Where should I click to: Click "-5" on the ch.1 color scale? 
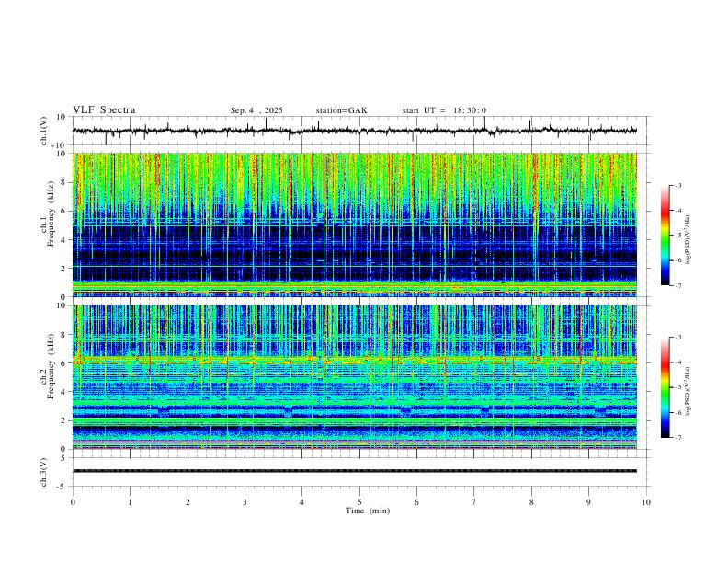point(677,236)
